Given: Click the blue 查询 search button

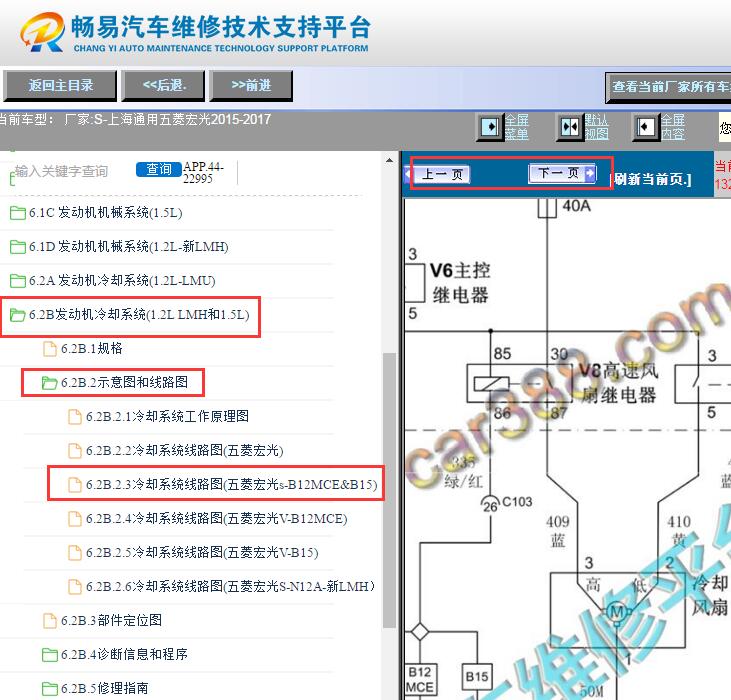Looking at the screenshot, I should 159,169.
